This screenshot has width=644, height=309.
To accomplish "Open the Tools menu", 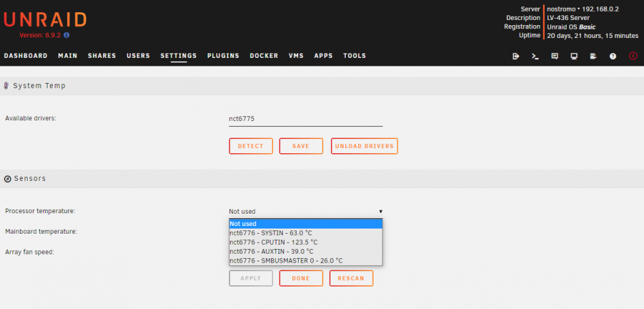I will pyautogui.click(x=355, y=56).
